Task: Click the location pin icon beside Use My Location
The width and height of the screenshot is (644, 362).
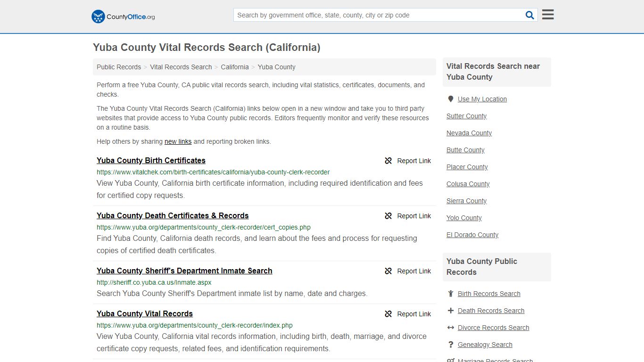Action: pyautogui.click(x=451, y=99)
